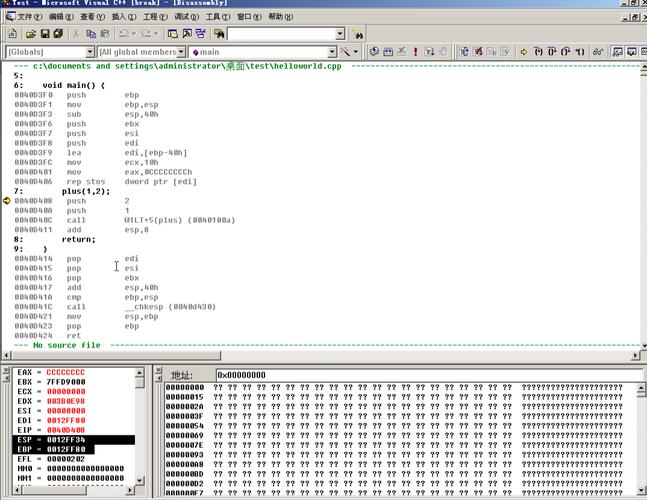
Task: Click the Go debug icon
Action: click(x=430, y=52)
